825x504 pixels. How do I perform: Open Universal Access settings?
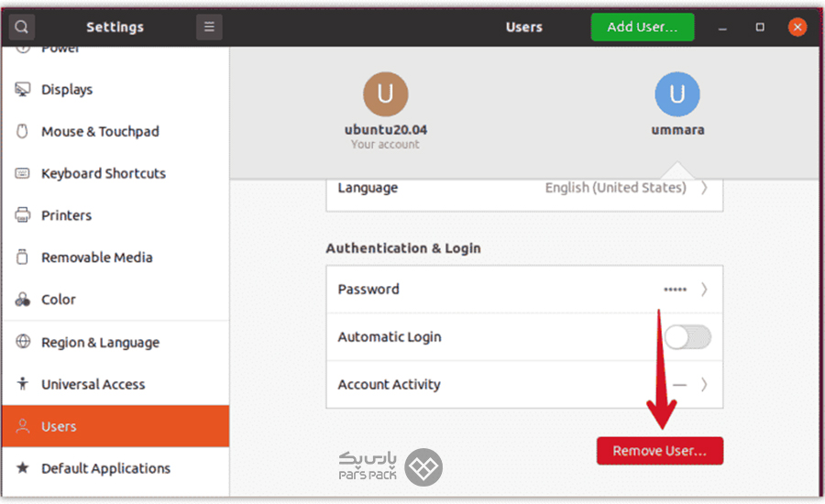pos(115,384)
